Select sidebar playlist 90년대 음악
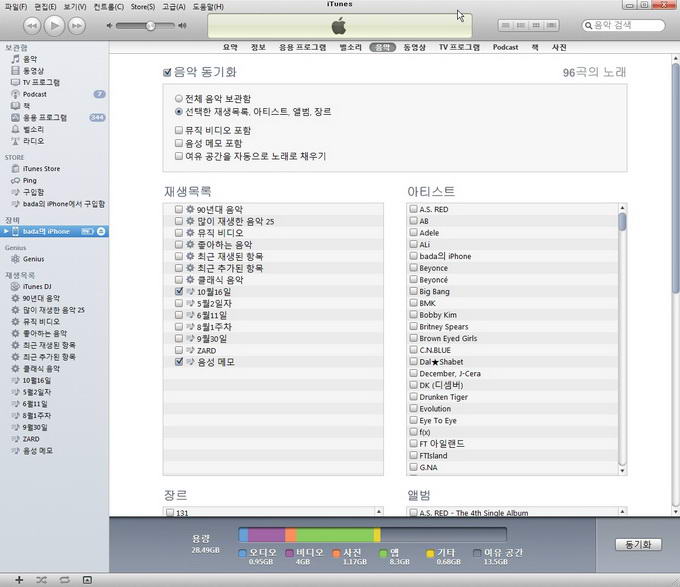 [x=41, y=298]
